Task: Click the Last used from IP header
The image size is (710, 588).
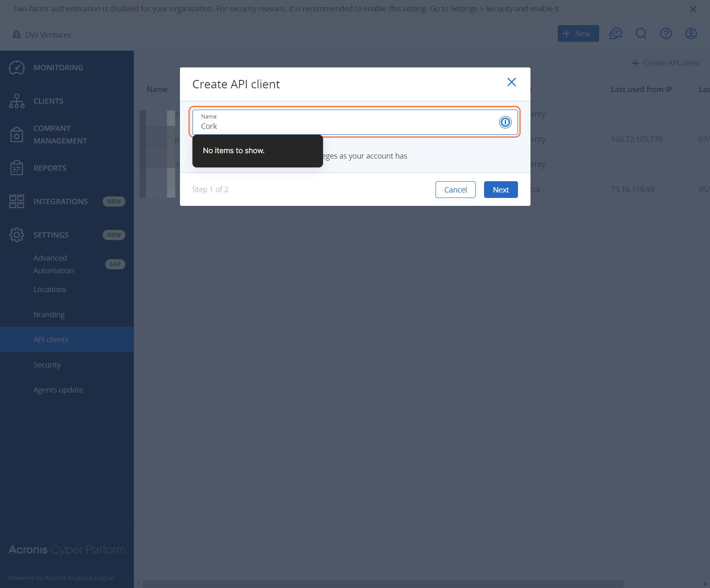Action: 641,90
